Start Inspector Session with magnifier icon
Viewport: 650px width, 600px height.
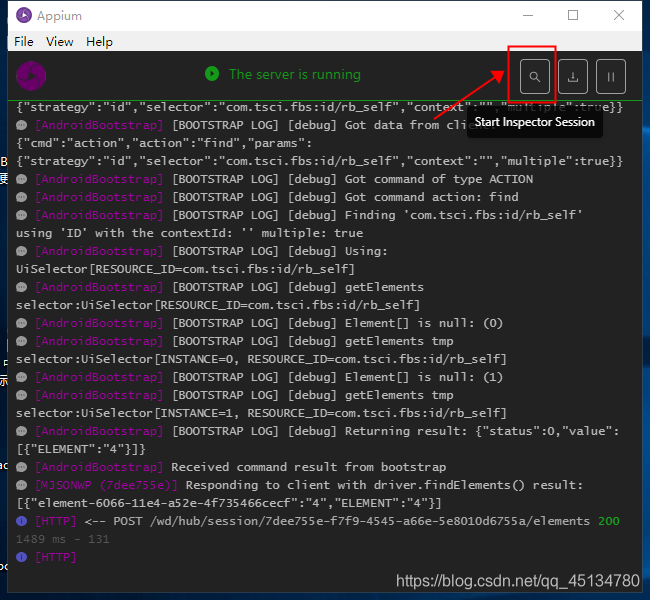coord(535,77)
